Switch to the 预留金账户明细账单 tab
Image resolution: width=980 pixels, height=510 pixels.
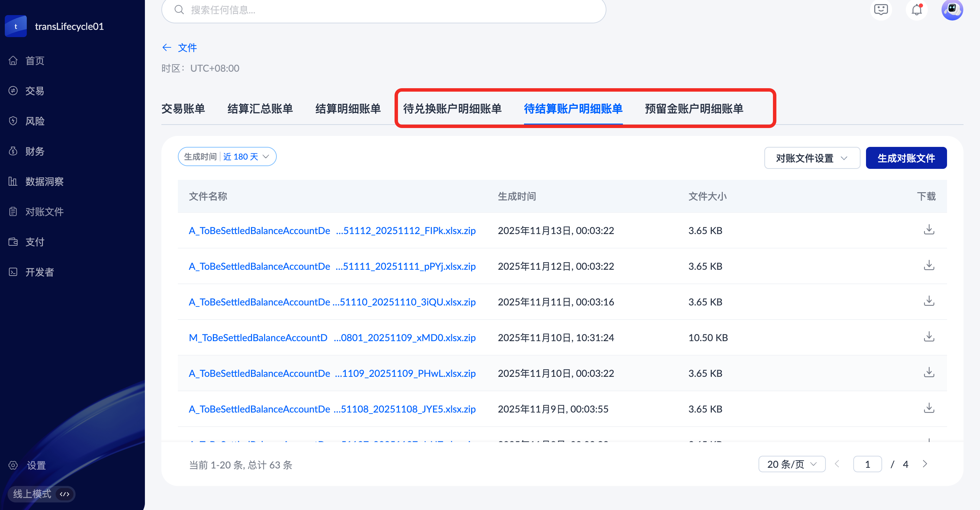click(x=694, y=109)
